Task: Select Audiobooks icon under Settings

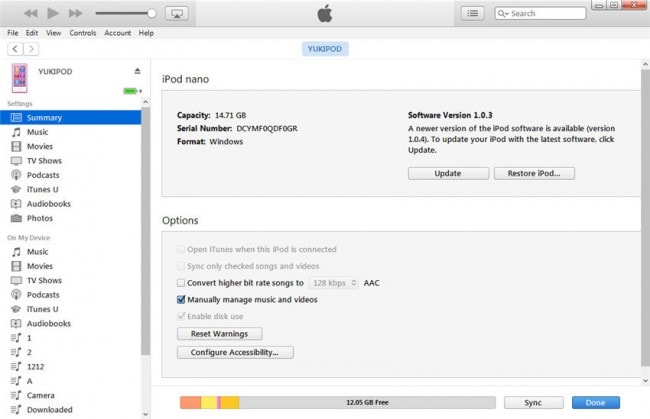Action: [x=16, y=204]
